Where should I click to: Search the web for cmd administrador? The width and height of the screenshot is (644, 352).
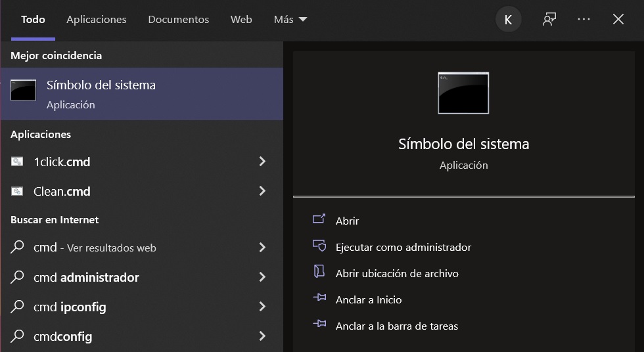click(x=86, y=277)
